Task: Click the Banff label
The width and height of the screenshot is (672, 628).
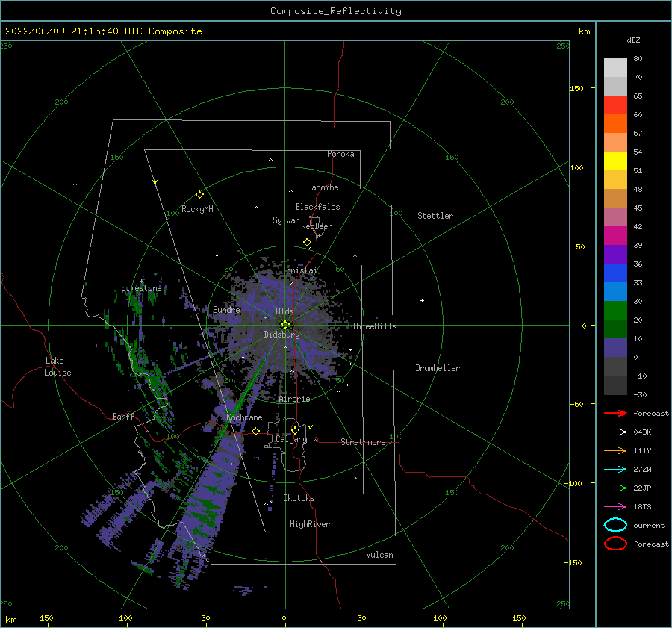Action: click(123, 416)
